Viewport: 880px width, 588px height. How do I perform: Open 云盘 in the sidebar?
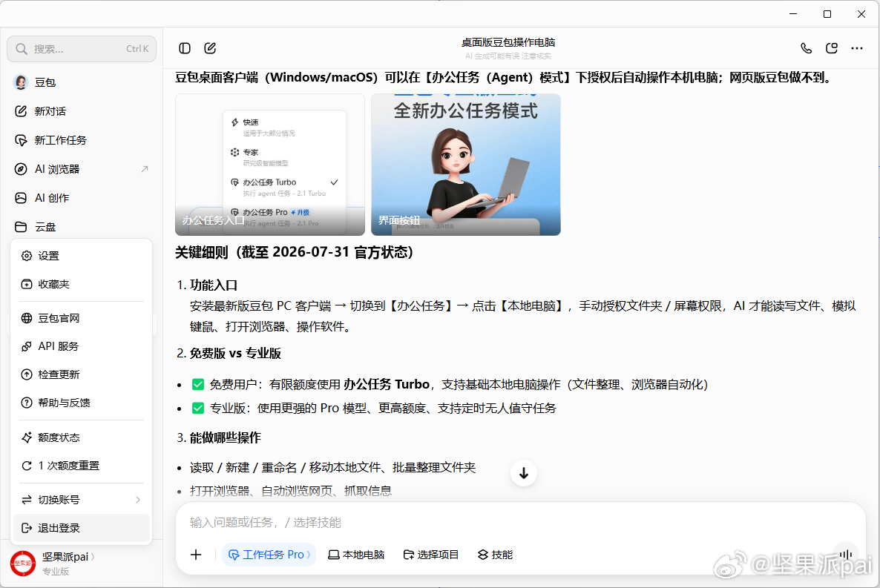82,227
